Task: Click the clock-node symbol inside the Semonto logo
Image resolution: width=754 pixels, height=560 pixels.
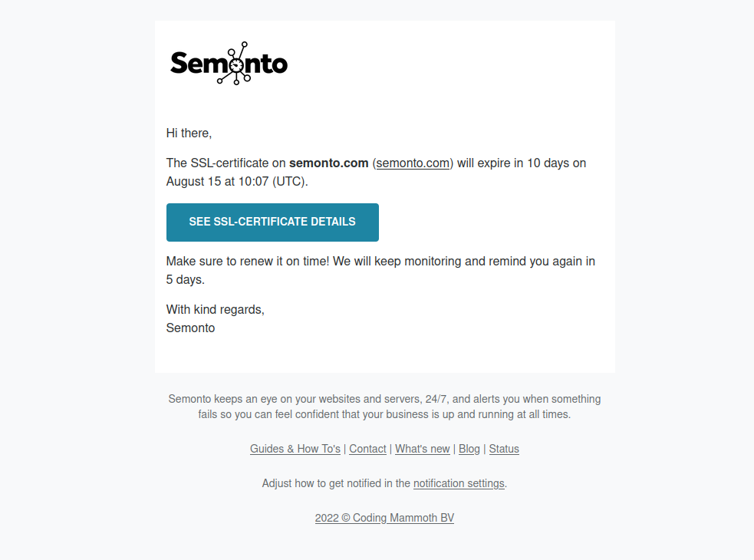Action: (x=235, y=64)
